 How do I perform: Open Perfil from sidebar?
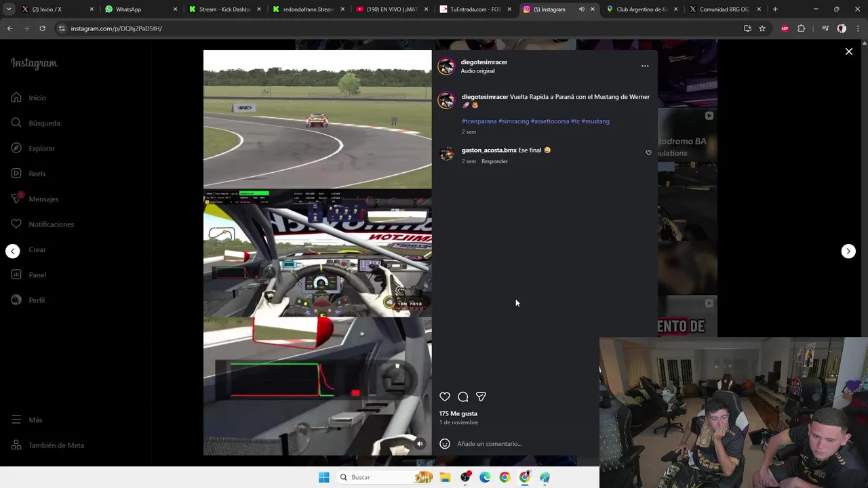(x=28, y=300)
